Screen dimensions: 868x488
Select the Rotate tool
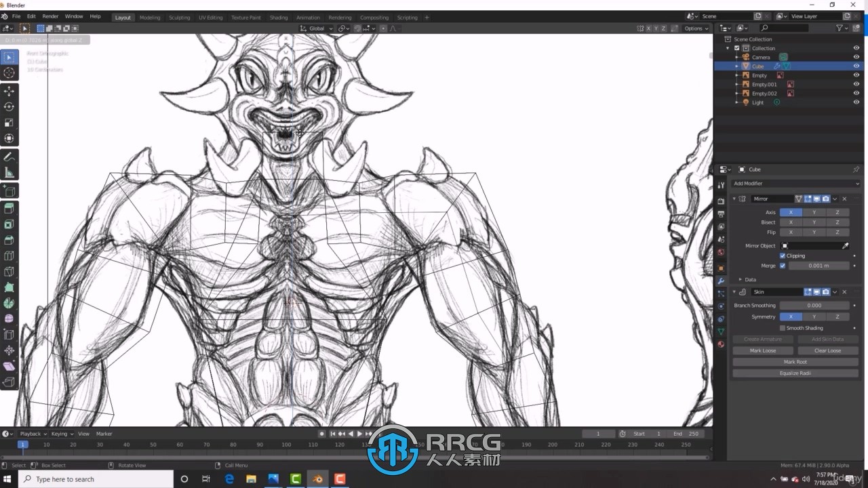9,107
